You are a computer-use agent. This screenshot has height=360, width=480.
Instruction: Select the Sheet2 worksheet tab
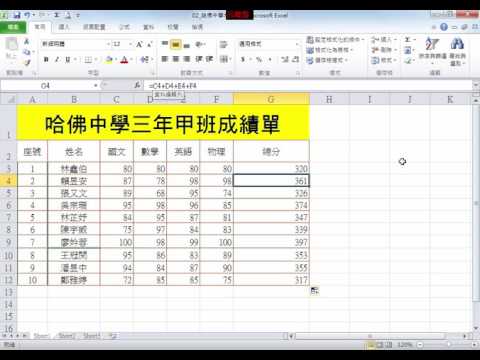(66, 336)
